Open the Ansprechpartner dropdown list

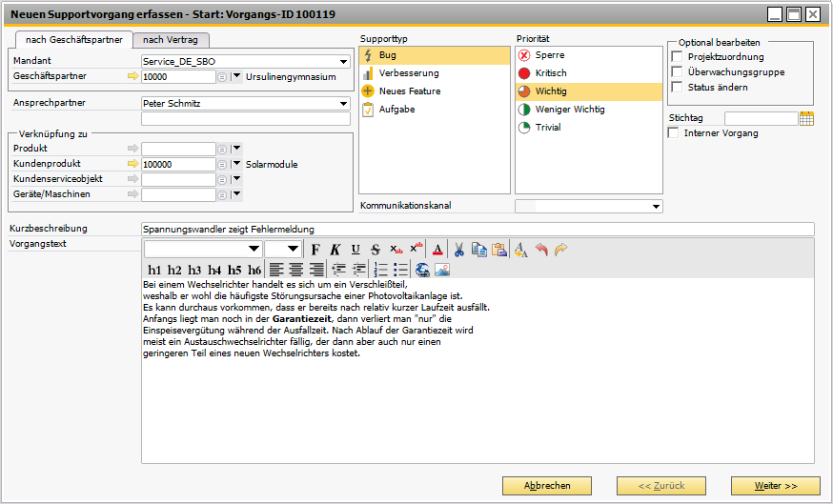pyautogui.click(x=343, y=104)
